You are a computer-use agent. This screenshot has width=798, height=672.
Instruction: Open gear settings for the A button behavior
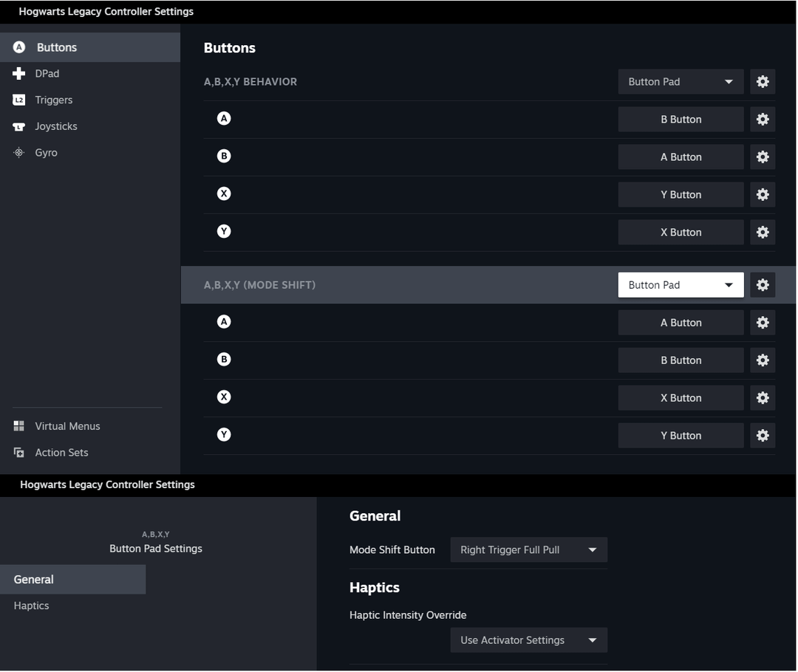763,119
